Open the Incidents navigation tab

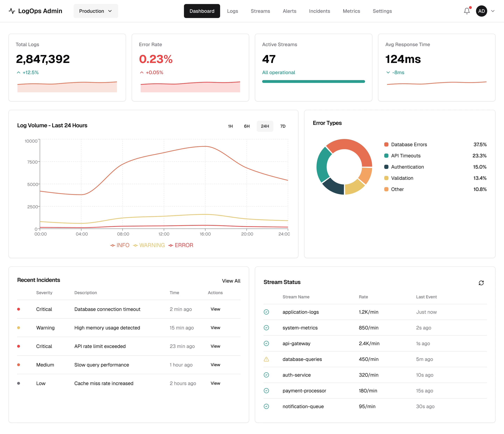(319, 11)
